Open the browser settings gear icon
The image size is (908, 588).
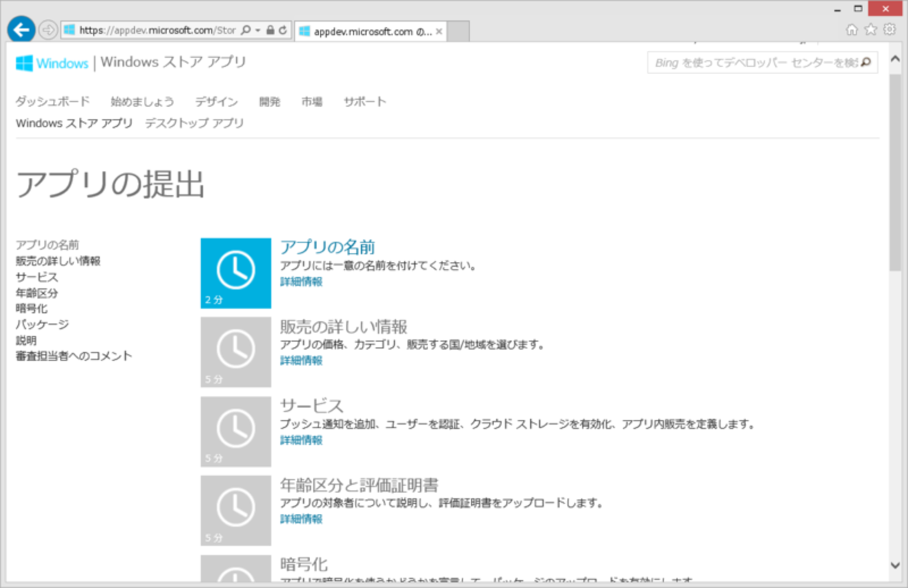[x=889, y=29]
